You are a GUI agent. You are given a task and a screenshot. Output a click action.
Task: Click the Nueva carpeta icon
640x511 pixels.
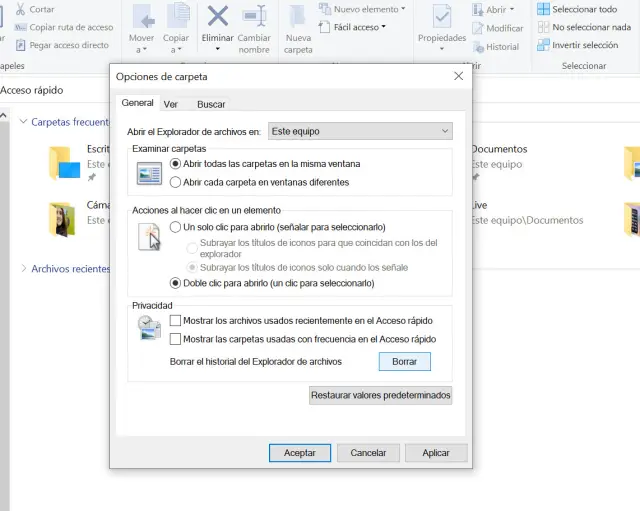298,17
